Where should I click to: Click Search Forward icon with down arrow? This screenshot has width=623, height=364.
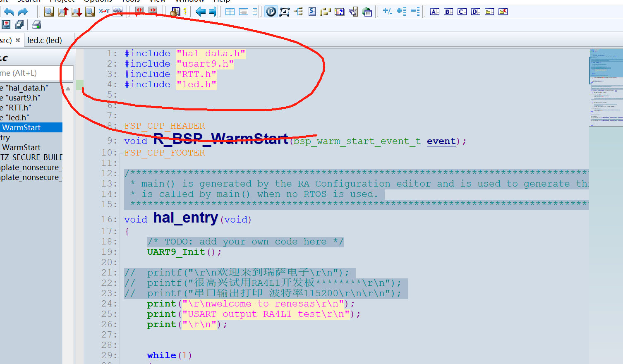click(77, 12)
